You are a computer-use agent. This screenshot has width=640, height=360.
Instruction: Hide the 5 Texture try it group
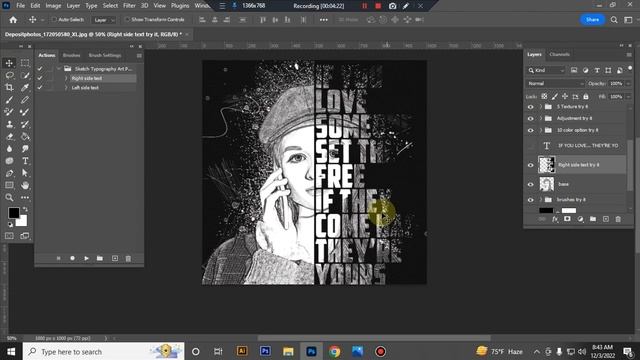(531, 107)
